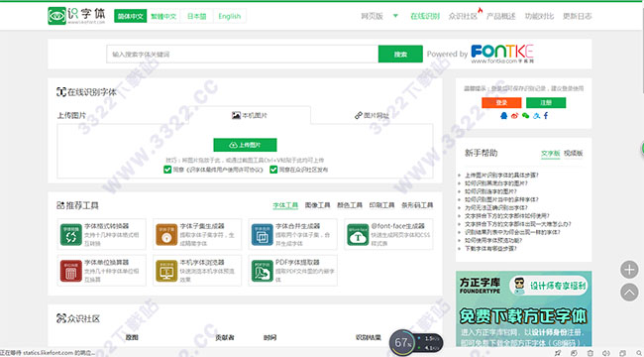Open 产品概述 nav item
644x357 pixels.
[500, 16]
